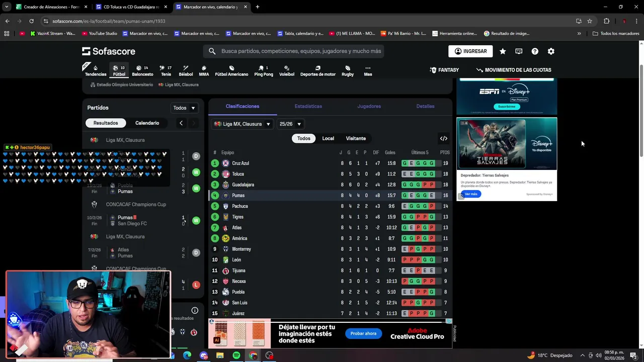Image resolution: width=644 pixels, height=362 pixels.
Task: Bookmark this page with the star icon
Action: pos(590,21)
